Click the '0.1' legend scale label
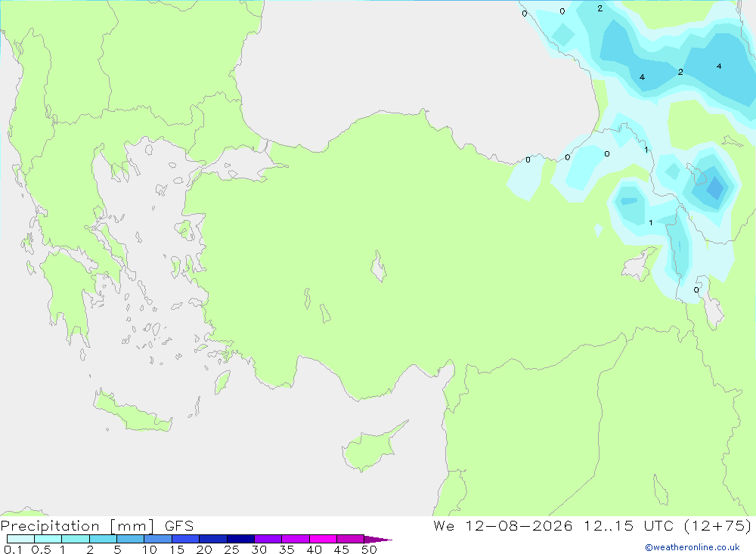Screen dimensions: 756x554 tap(13, 549)
